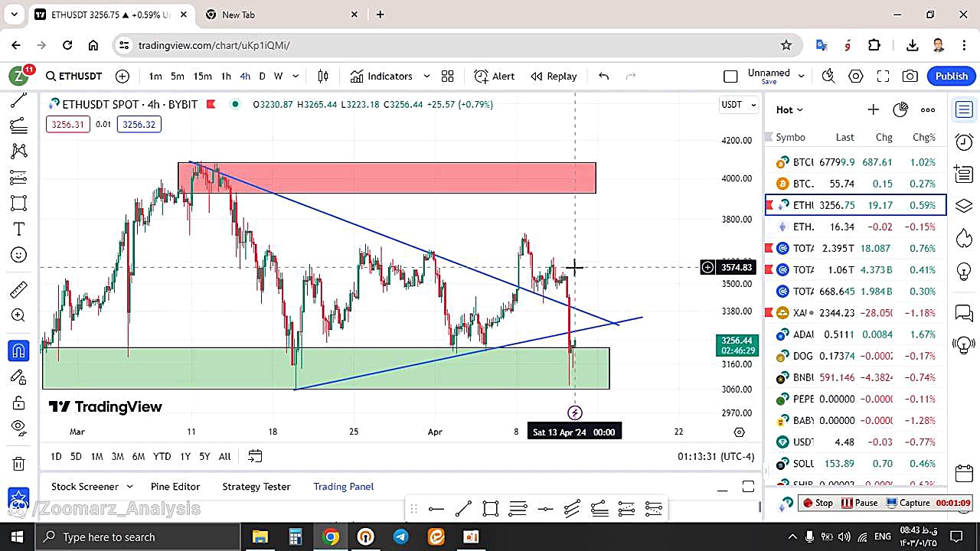980x551 pixels.
Task: Open the UTC-4 timezone menu
Action: (716, 456)
